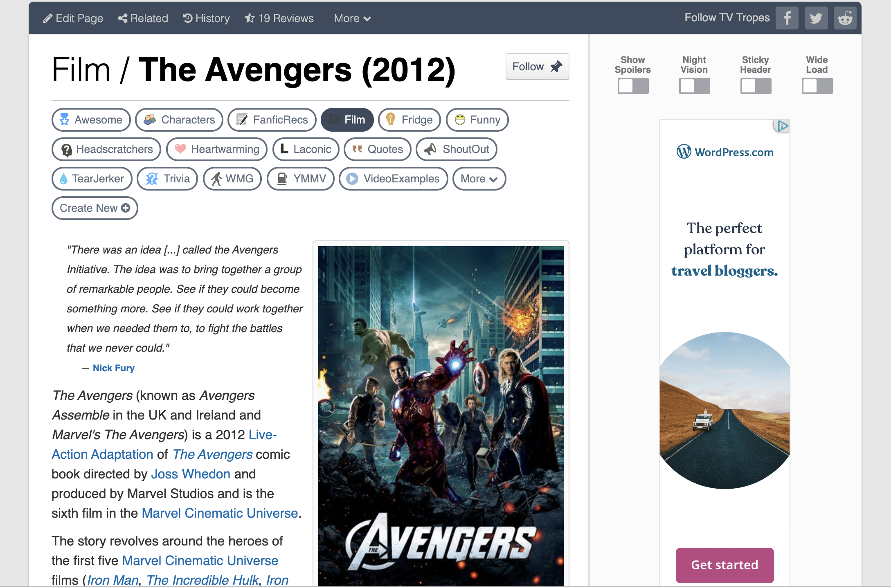Open the Fridge subpage tab
The width and height of the screenshot is (891, 588).
point(409,120)
